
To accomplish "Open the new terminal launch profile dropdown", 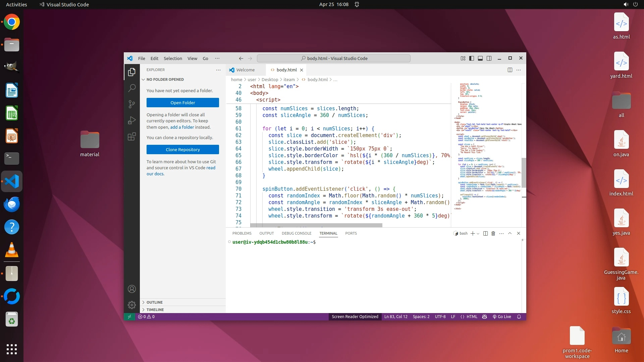I will coord(478,234).
